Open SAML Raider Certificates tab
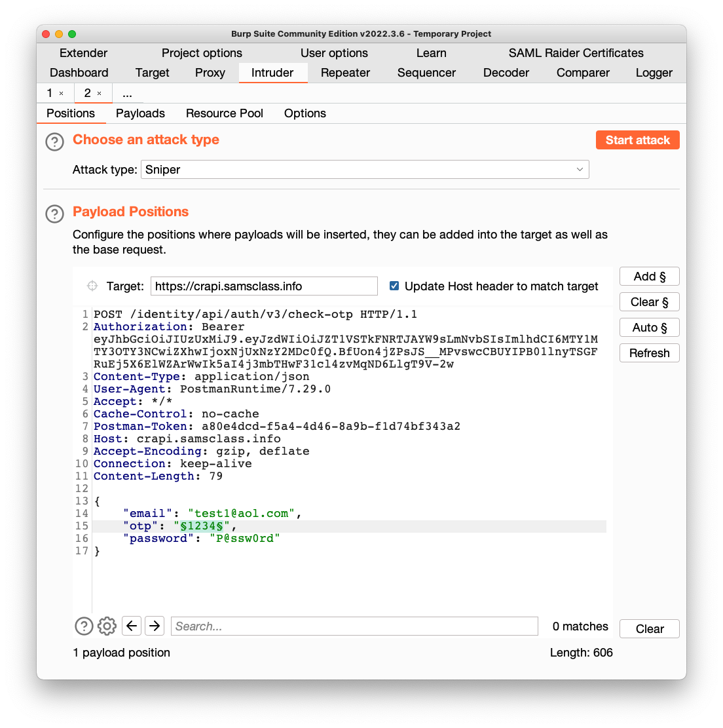The height and width of the screenshot is (728, 723). (576, 53)
